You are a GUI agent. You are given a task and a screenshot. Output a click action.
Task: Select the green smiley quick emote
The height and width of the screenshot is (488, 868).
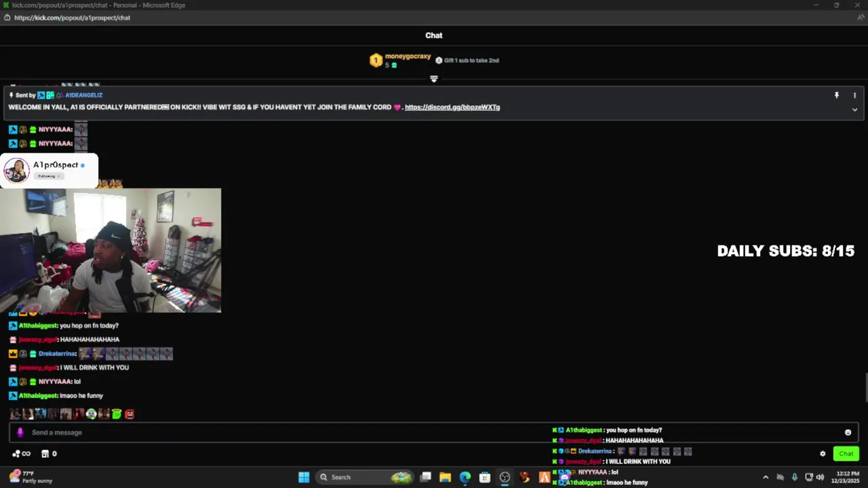(x=117, y=414)
